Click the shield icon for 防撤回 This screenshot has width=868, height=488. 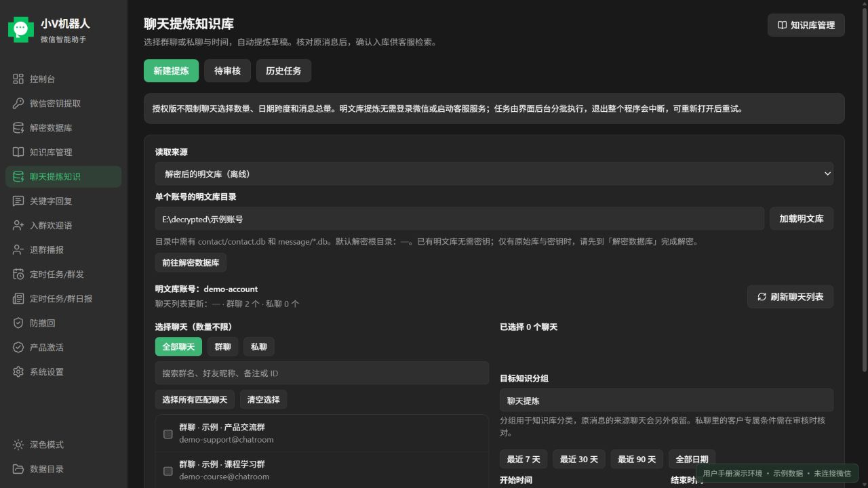18,323
